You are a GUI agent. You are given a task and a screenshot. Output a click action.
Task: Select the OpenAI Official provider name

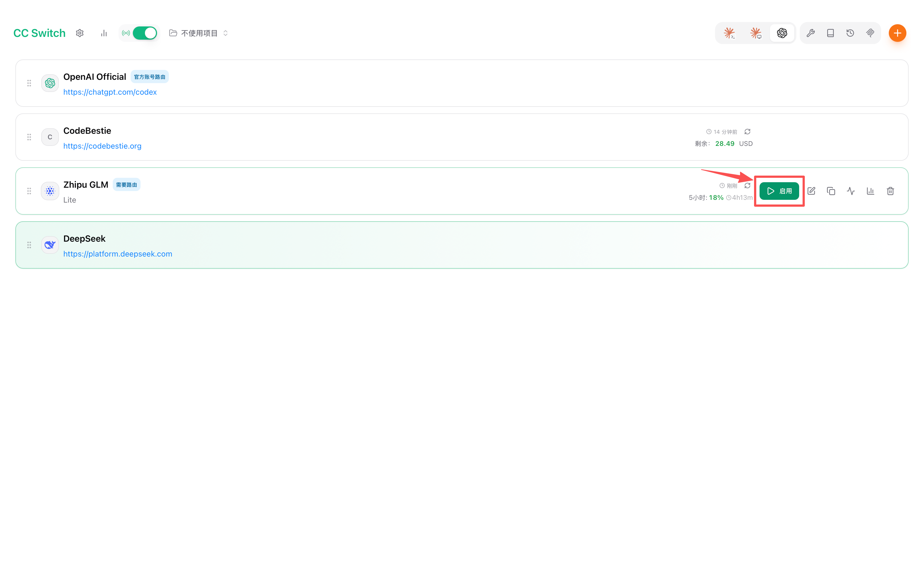pyautogui.click(x=95, y=77)
